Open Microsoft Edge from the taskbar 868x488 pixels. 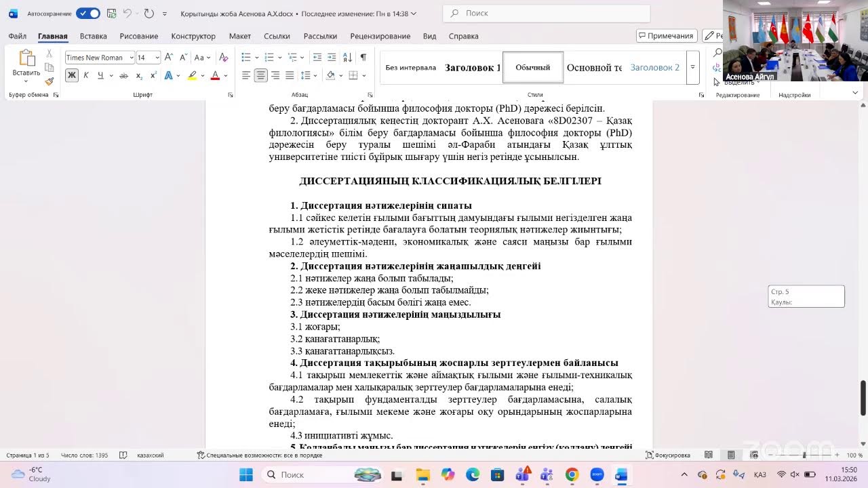pos(473,474)
